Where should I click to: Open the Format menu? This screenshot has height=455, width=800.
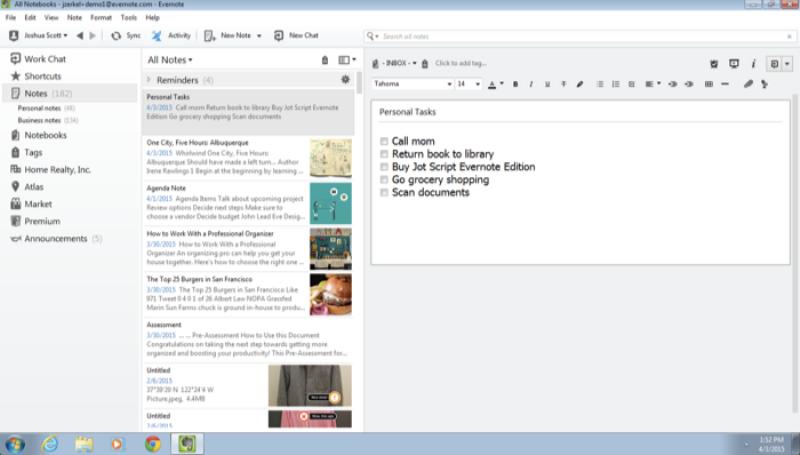101,18
